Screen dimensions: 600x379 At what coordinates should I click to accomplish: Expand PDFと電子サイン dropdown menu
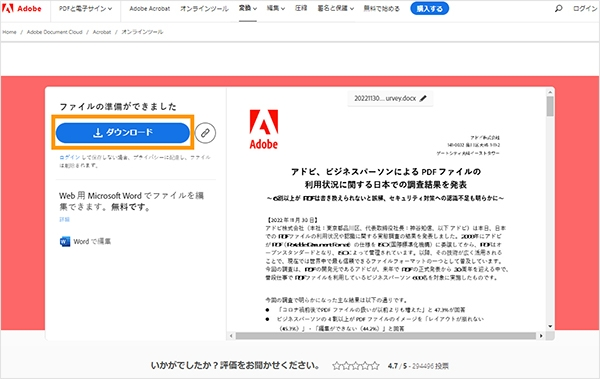[x=85, y=8]
